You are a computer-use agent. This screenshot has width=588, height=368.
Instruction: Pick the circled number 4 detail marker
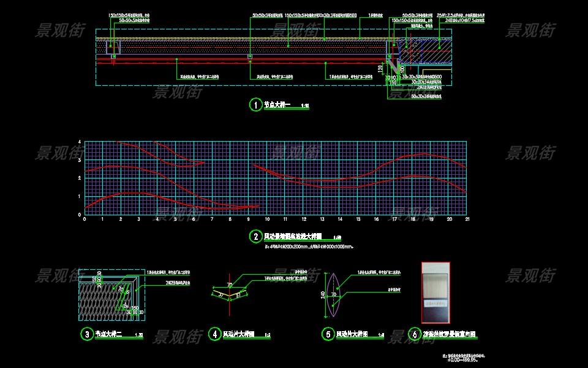214,334
